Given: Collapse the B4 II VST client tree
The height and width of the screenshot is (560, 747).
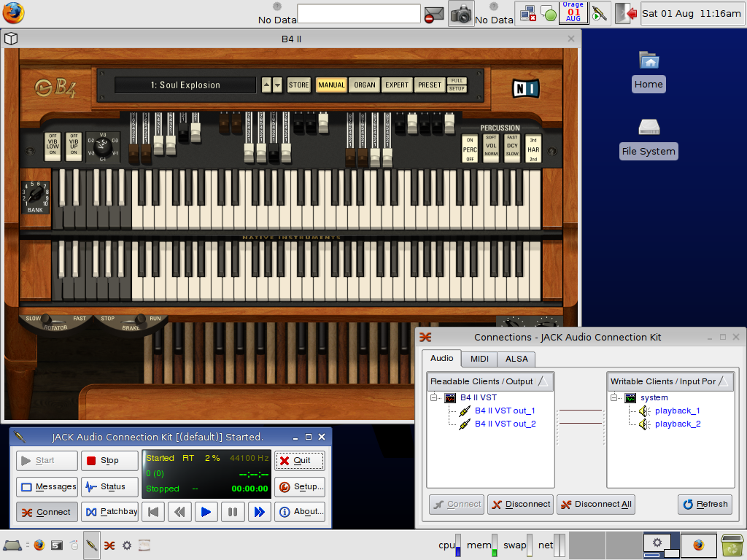Looking at the screenshot, I should click(x=433, y=397).
